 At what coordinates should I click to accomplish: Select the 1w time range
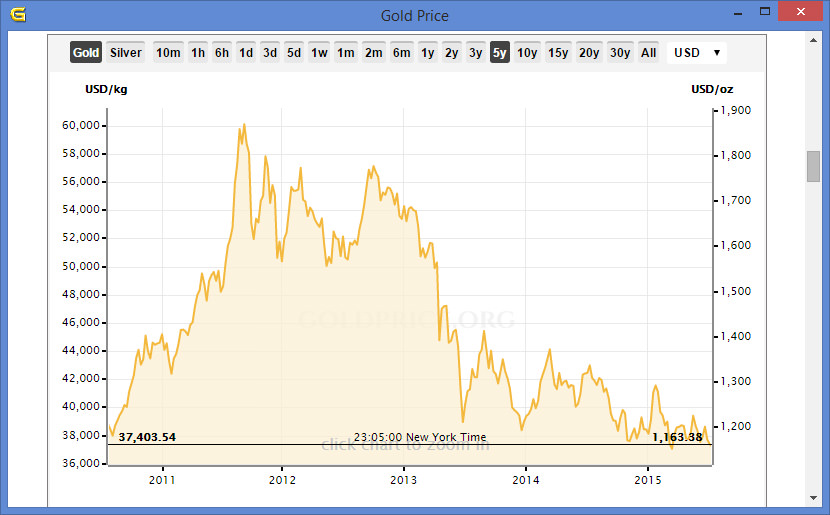point(319,53)
